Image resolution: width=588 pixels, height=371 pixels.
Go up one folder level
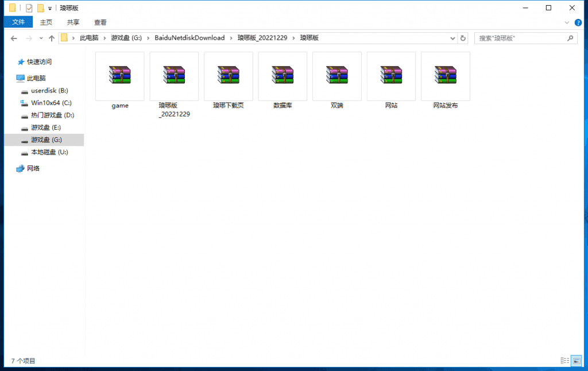pyautogui.click(x=52, y=38)
